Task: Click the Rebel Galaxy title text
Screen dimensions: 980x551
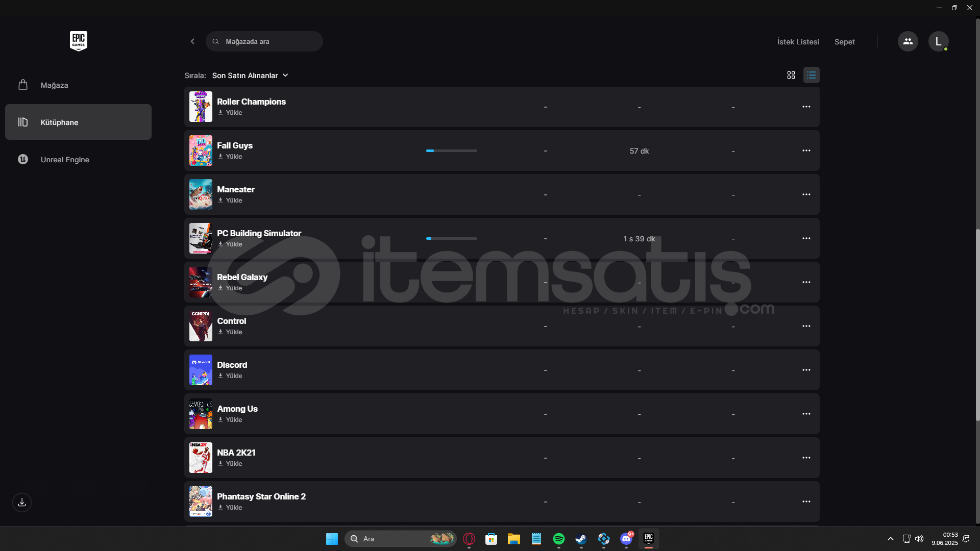Action: [x=242, y=277]
